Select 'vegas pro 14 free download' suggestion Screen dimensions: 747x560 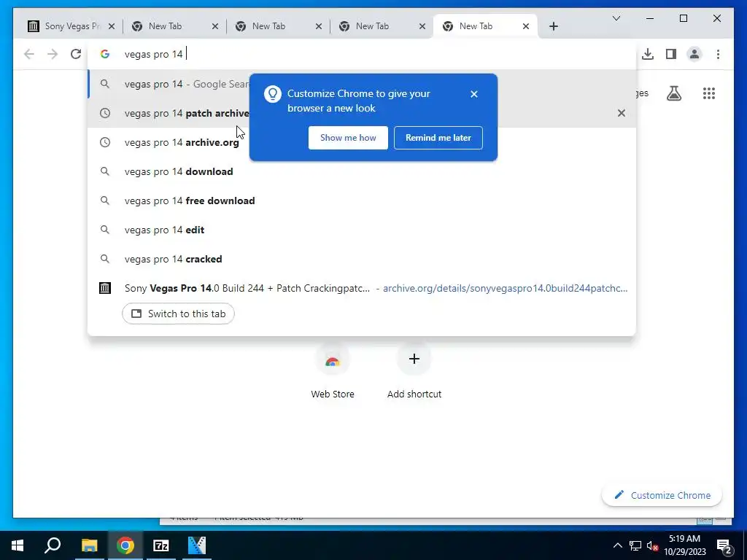click(362, 201)
